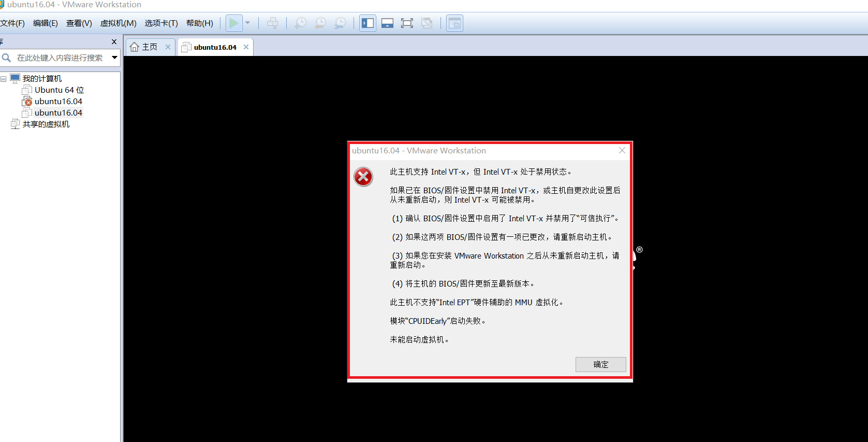This screenshot has height=442, width=868.
Task: Open the 查看(V) menu
Action: [79, 23]
